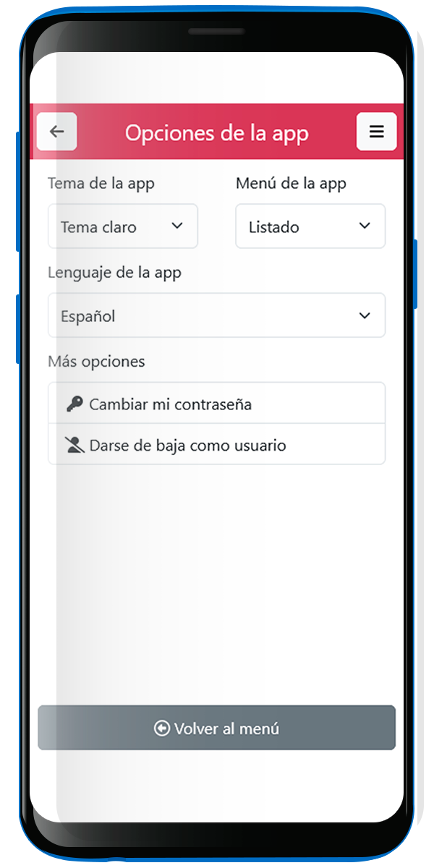Viewport: 434px width, 868px height.
Task: Click the Menú de la app label
Action: 291,184
